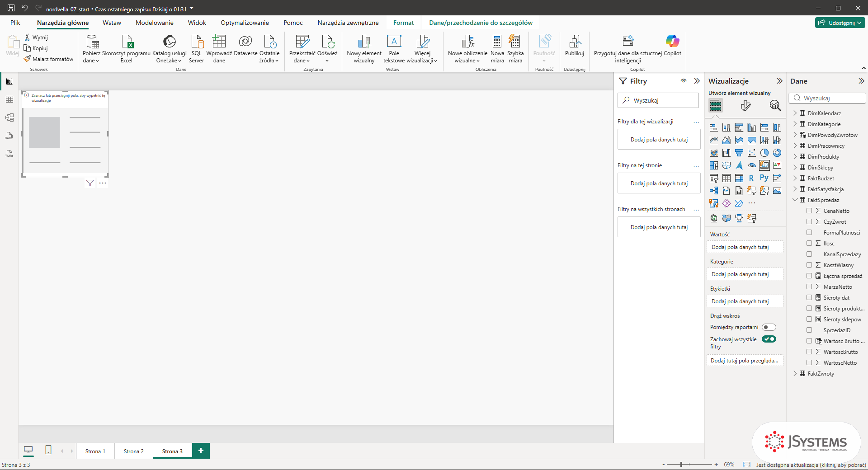Expand the DimProdukty table
Screen dimensions: 868x470
pyautogui.click(x=795, y=156)
